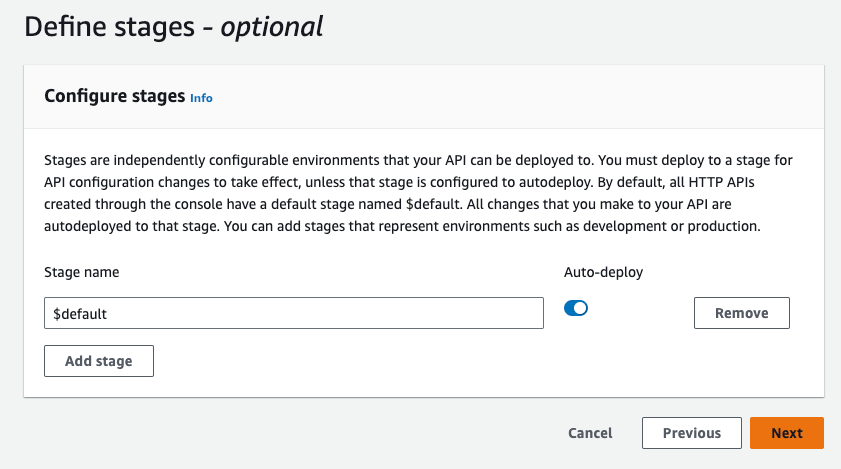Click the Stage name input field

point(294,313)
